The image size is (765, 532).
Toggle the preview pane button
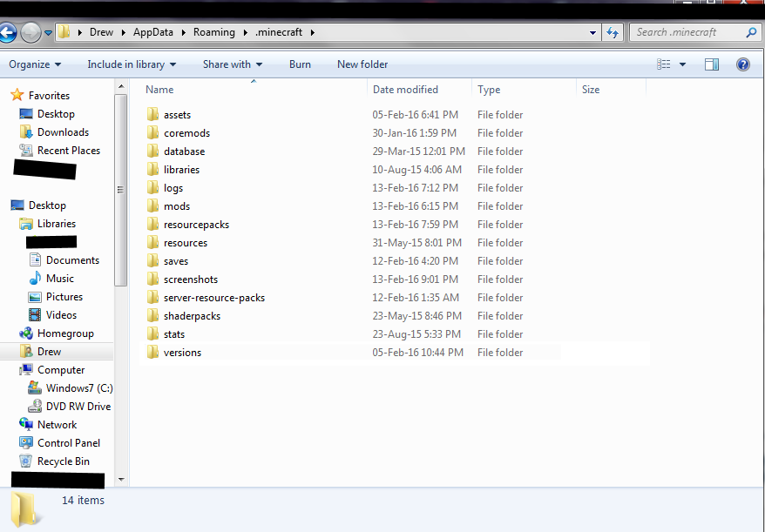tap(712, 64)
